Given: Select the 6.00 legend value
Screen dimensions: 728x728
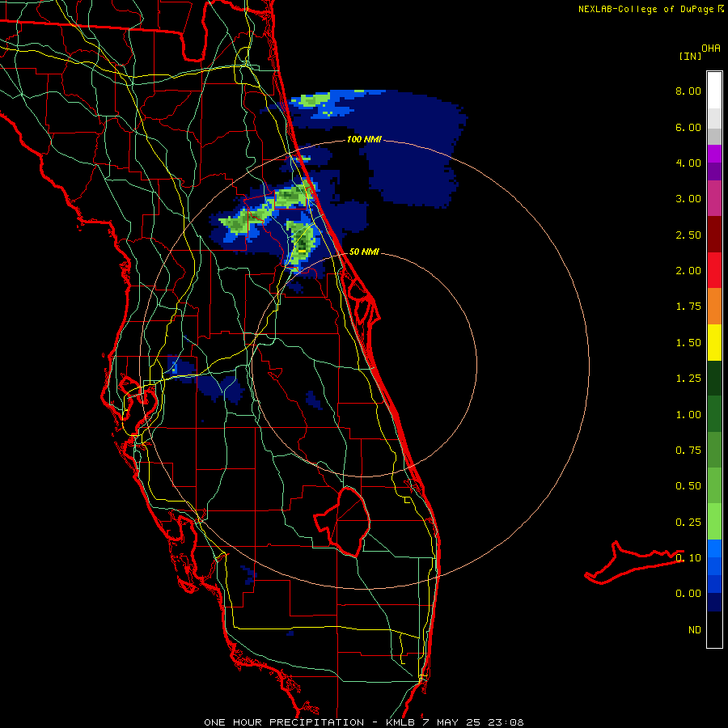Looking at the screenshot, I should [688, 127].
